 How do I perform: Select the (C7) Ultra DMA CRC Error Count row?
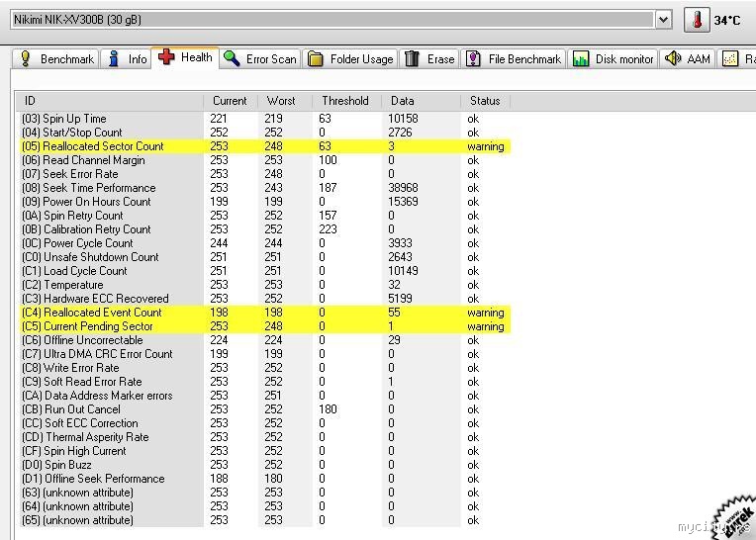[264, 354]
